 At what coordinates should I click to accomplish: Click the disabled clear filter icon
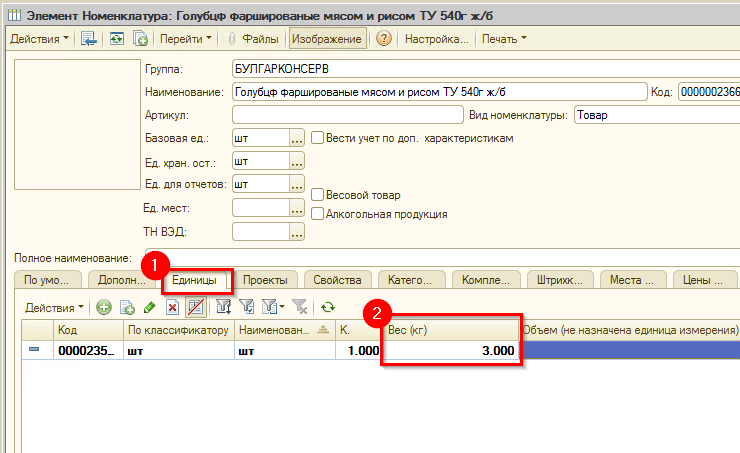point(301,307)
